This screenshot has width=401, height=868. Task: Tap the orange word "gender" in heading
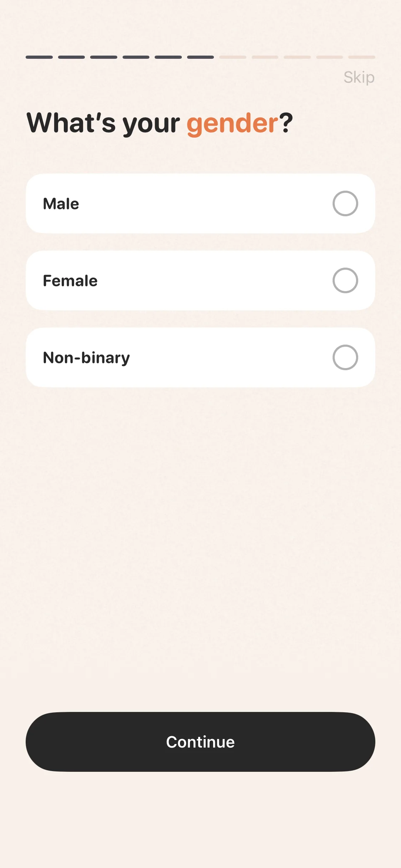[232, 123]
